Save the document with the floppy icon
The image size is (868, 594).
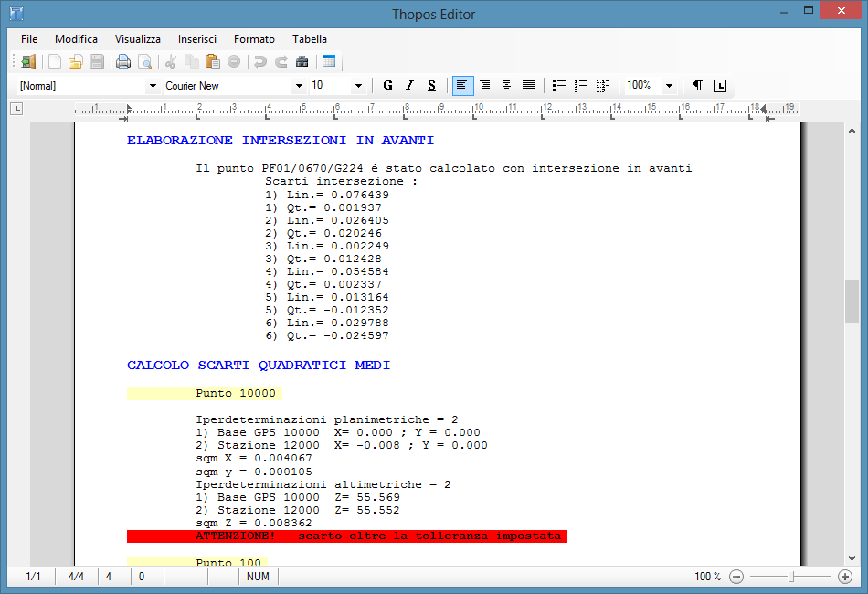point(97,61)
